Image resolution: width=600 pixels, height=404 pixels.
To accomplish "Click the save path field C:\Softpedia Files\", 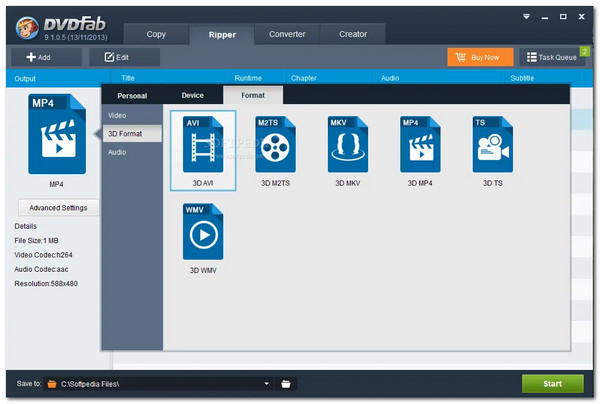I will 161,384.
